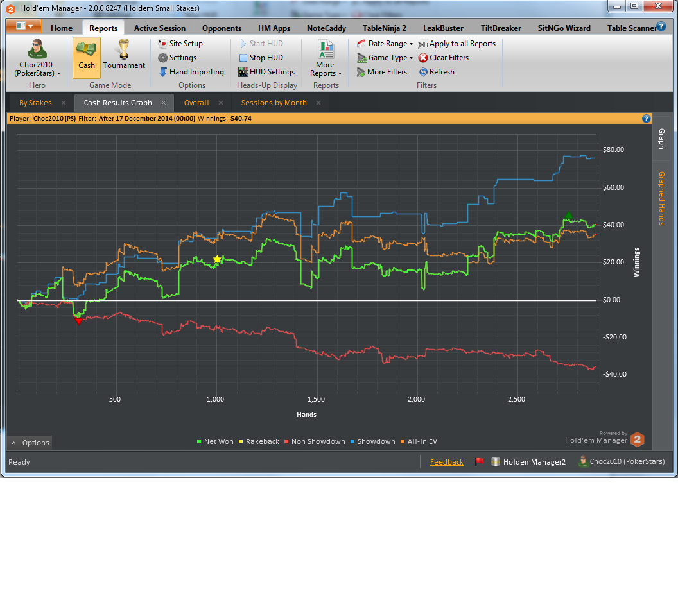678x616 pixels.
Task: Open the Hold'em Manager application menu button
Action: (x=24, y=26)
